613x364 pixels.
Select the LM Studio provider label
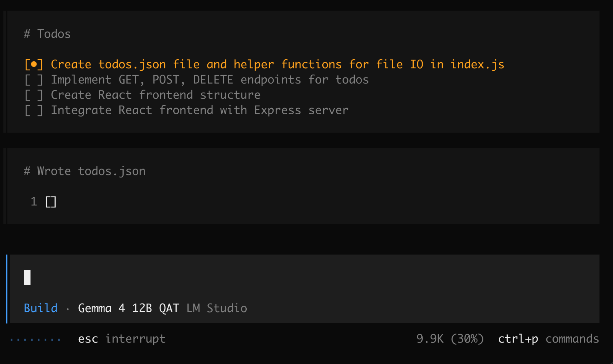[217, 308]
